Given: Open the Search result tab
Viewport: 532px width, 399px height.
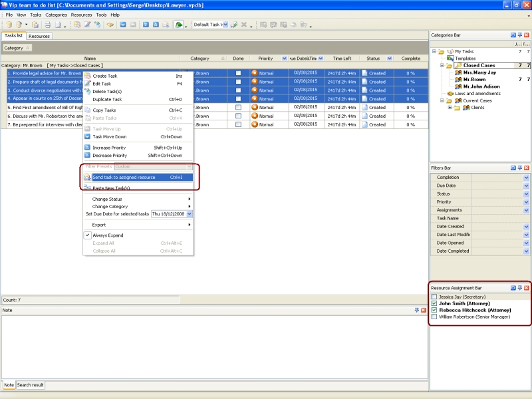Looking at the screenshot, I should click(x=31, y=385).
